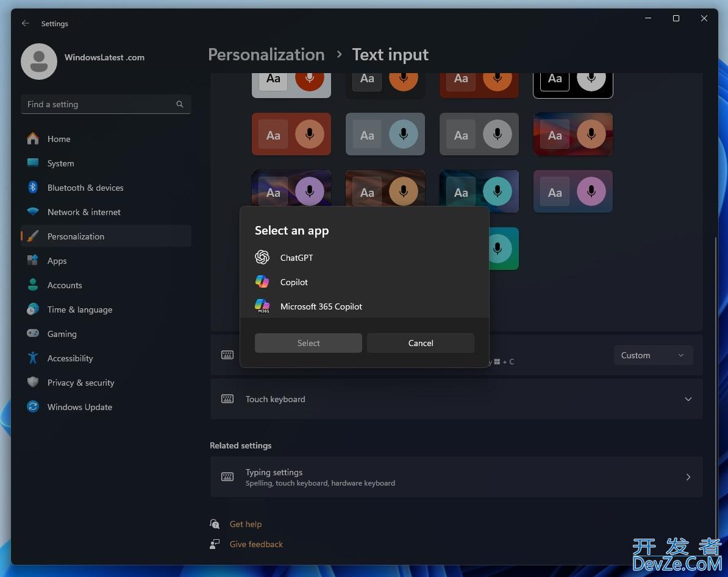
Task: Select the dark theme with orange mic
Action: click(x=385, y=85)
